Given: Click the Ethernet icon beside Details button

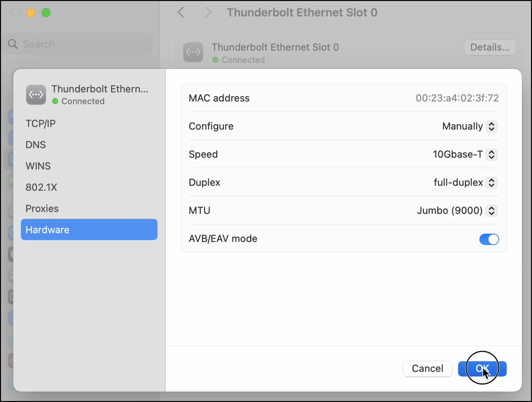Looking at the screenshot, I should (193, 52).
